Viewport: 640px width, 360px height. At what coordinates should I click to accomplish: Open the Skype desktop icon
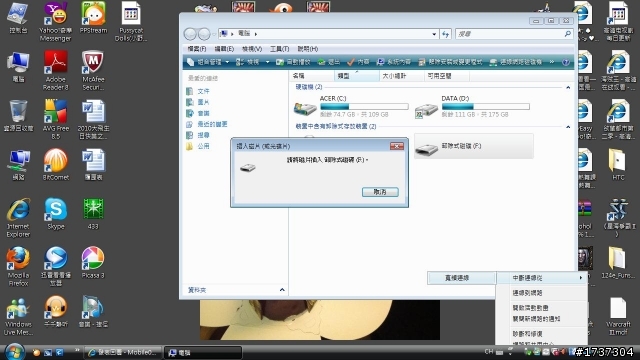click(56, 213)
